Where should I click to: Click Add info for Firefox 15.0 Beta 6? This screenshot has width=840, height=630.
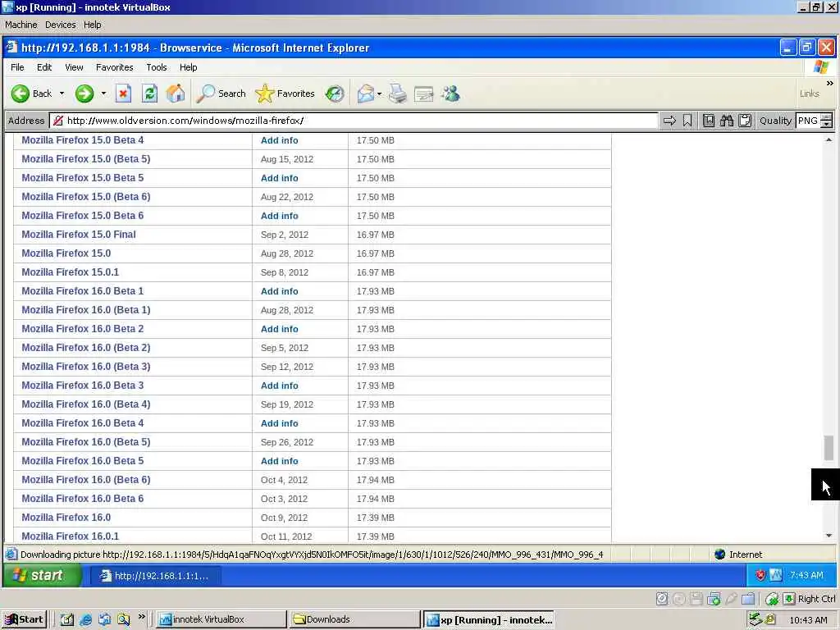click(x=280, y=216)
